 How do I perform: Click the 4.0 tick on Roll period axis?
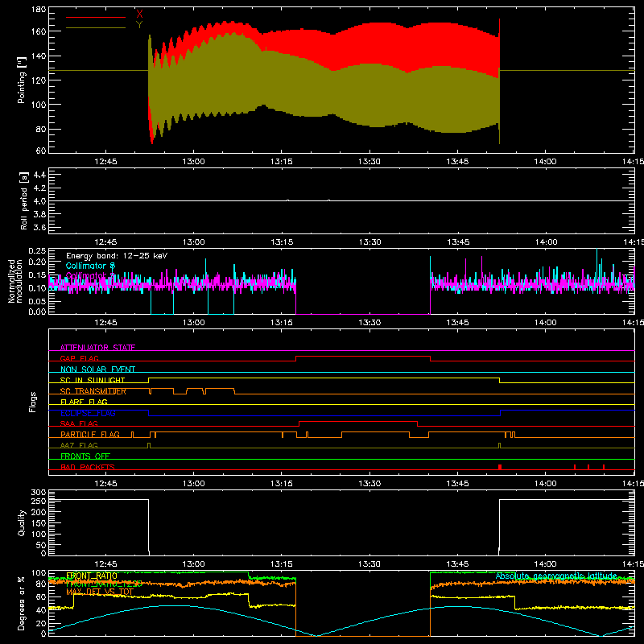(x=39, y=201)
